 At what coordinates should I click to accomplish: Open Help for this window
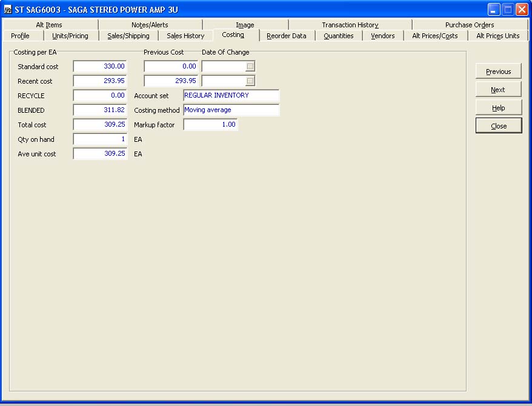coord(498,108)
